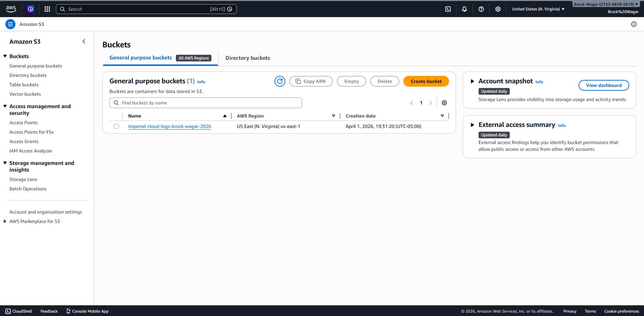Screen dimensions: 644x316
Task: Go to the previous page of buckets
Action: coord(412,103)
